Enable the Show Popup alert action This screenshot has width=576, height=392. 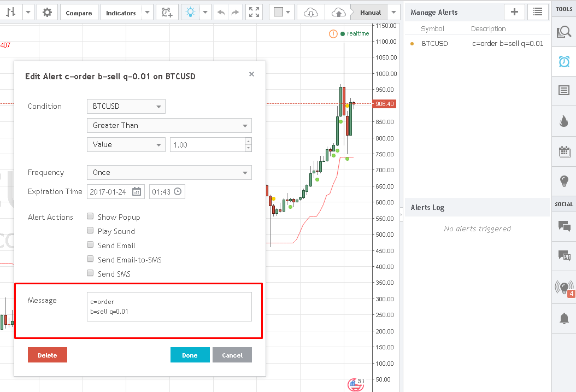[90, 216]
